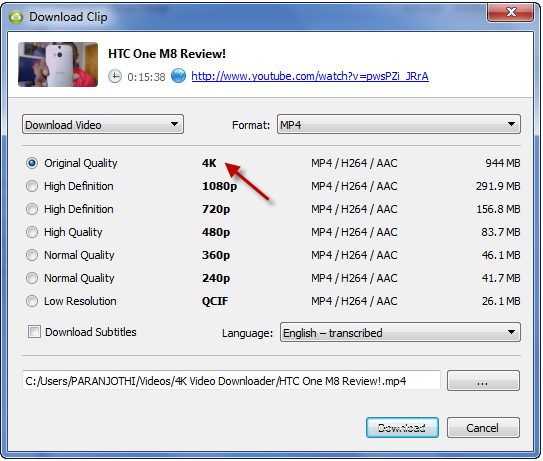543x461 pixels.
Task: Pick Normal Quality 240p option
Action: pos(32,278)
